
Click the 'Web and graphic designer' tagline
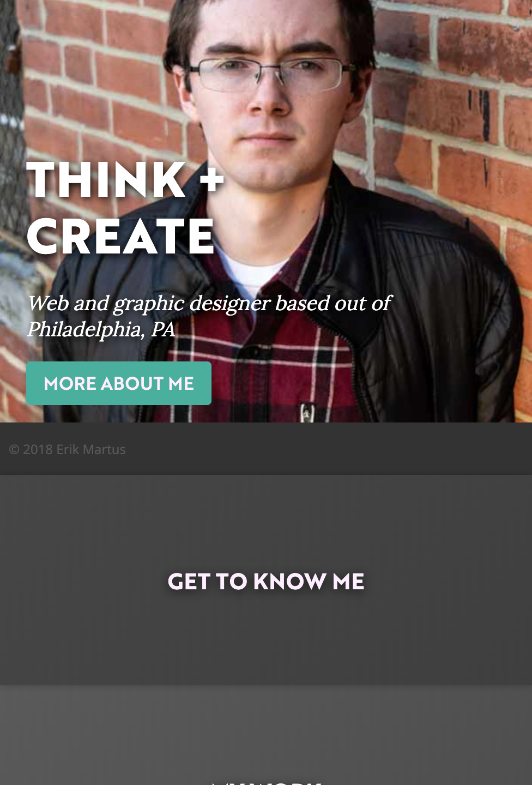pyautogui.click(x=149, y=303)
